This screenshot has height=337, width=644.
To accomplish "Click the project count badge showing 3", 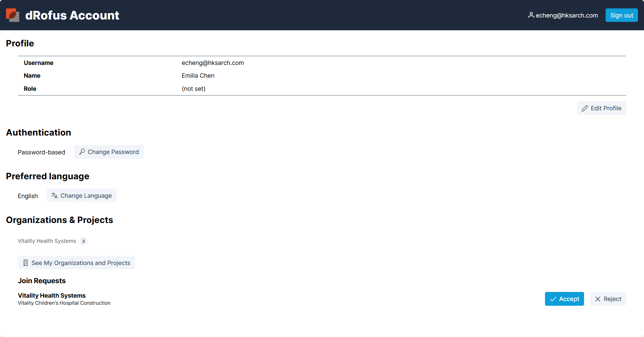I will (84, 241).
